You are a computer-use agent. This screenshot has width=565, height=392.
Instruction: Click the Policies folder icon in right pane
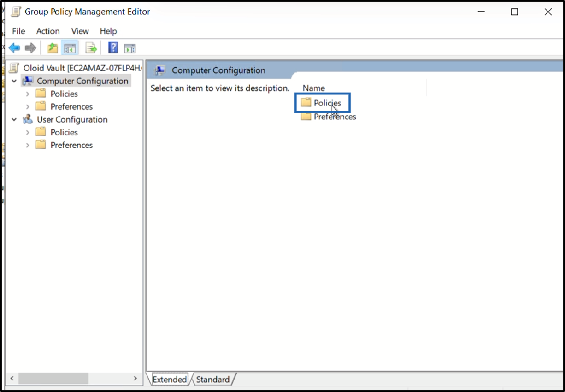[x=306, y=102]
